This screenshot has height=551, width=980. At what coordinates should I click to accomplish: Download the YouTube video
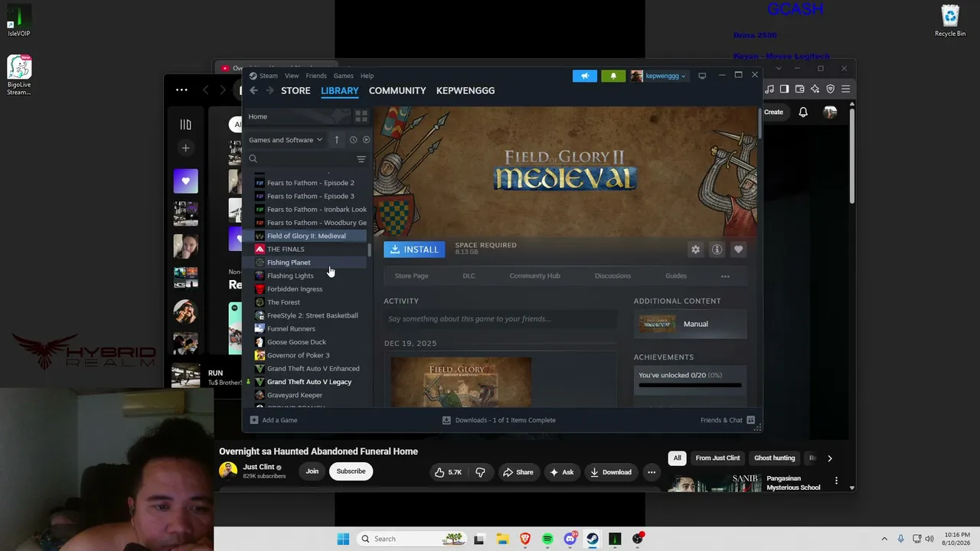pos(610,472)
